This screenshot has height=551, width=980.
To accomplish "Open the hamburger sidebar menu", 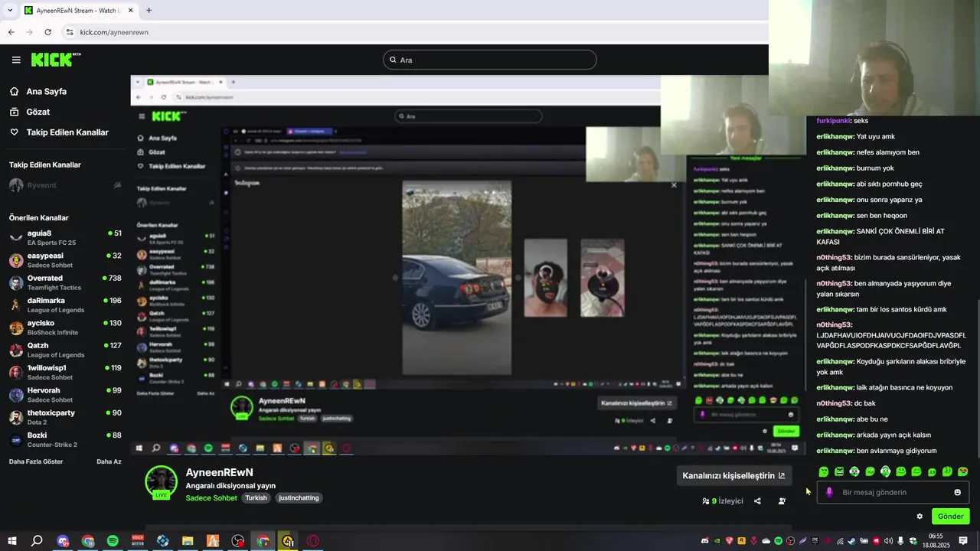I will tap(16, 59).
